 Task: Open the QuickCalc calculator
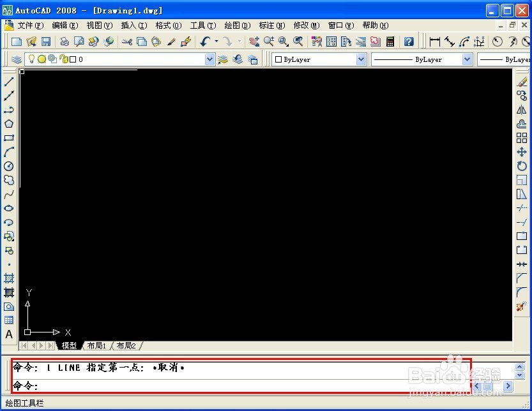390,41
